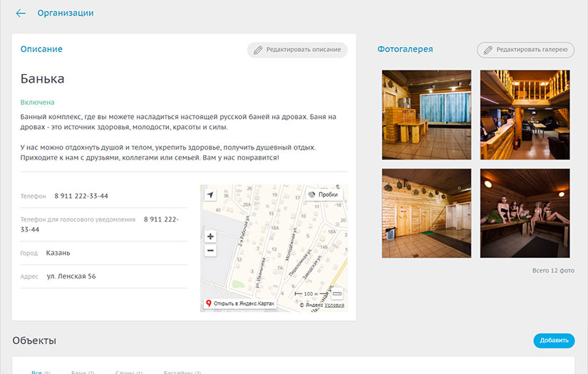Click the Добавить button in Объекты section
This screenshot has width=588, height=374.
554,341
